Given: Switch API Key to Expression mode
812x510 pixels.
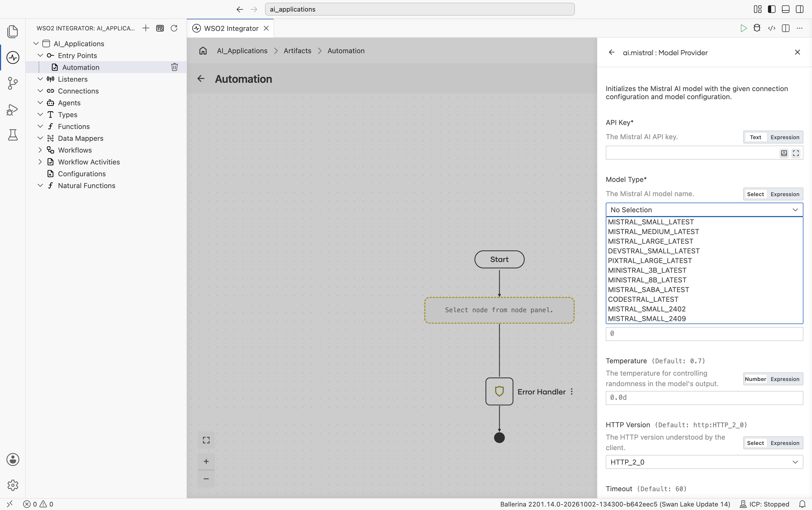Looking at the screenshot, I should click(785, 137).
